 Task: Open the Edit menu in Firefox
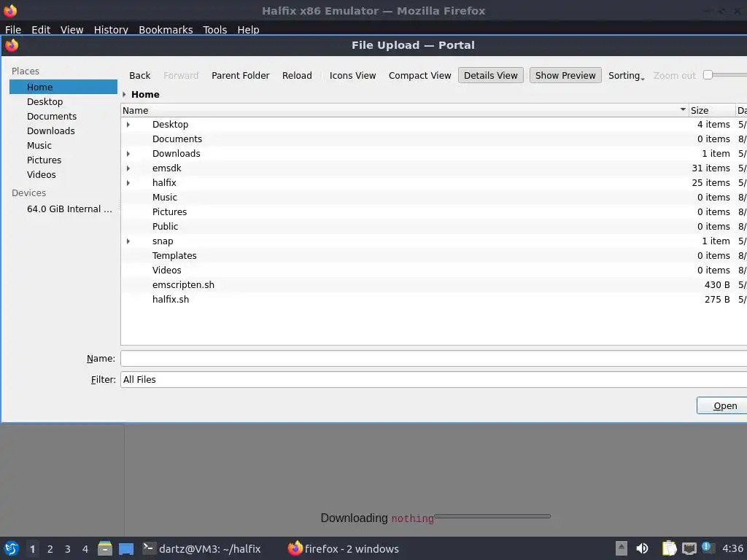tap(41, 29)
